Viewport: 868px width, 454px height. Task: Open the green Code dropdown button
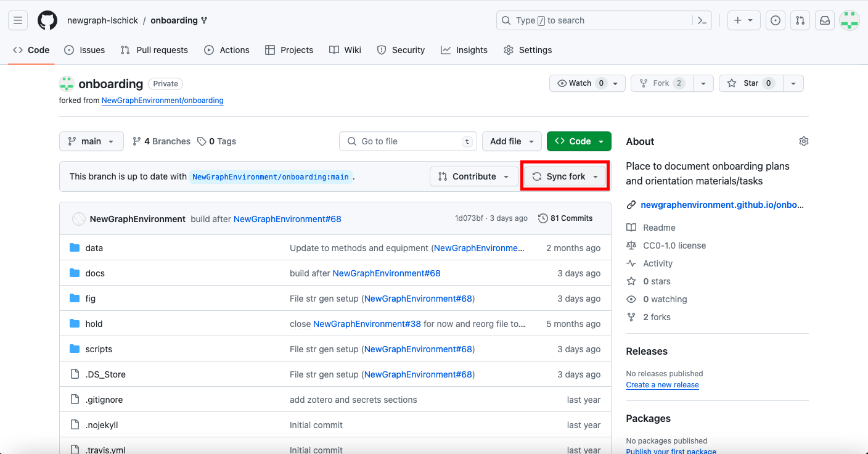pos(579,141)
